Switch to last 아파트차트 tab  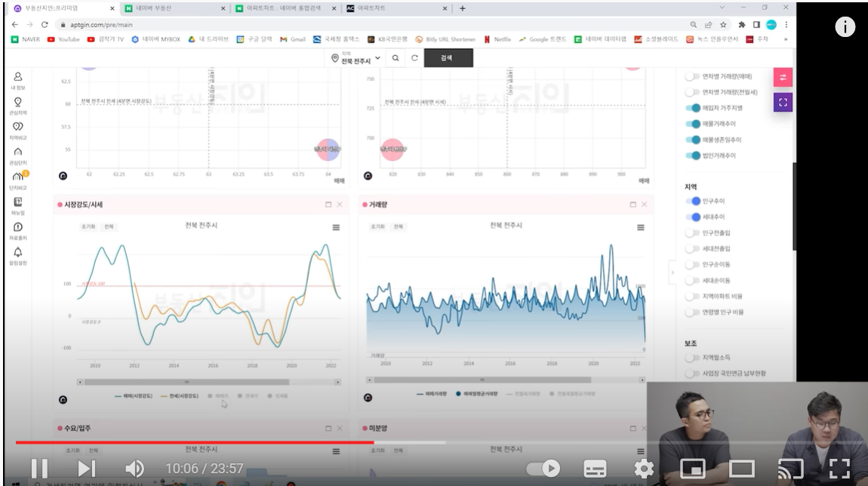pos(396,8)
